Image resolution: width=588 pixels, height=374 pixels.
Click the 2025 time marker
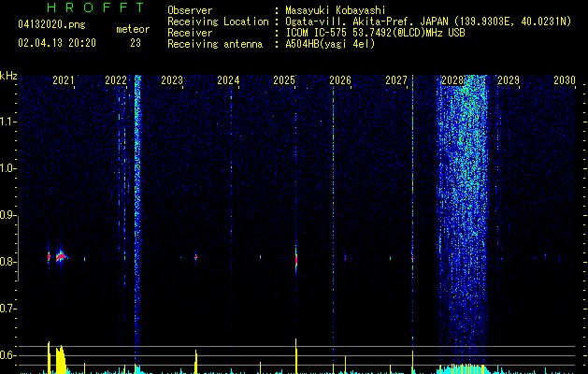(284, 80)
